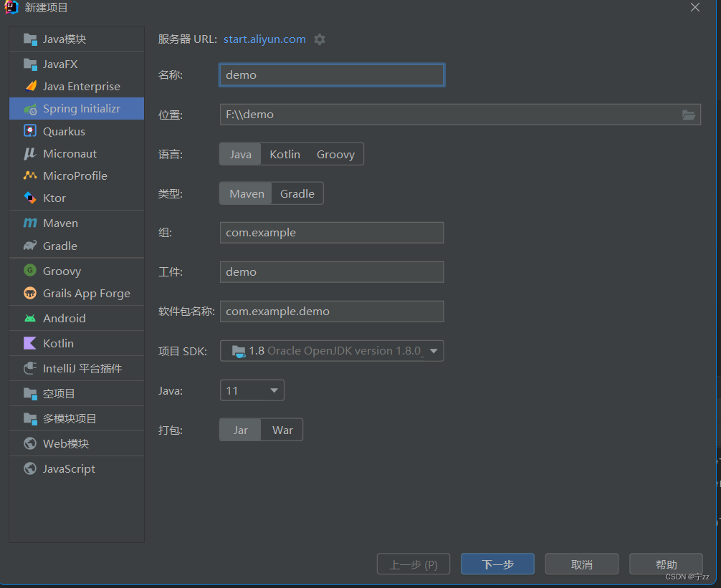Browse for location with folder icon

[x=688, y=115]
